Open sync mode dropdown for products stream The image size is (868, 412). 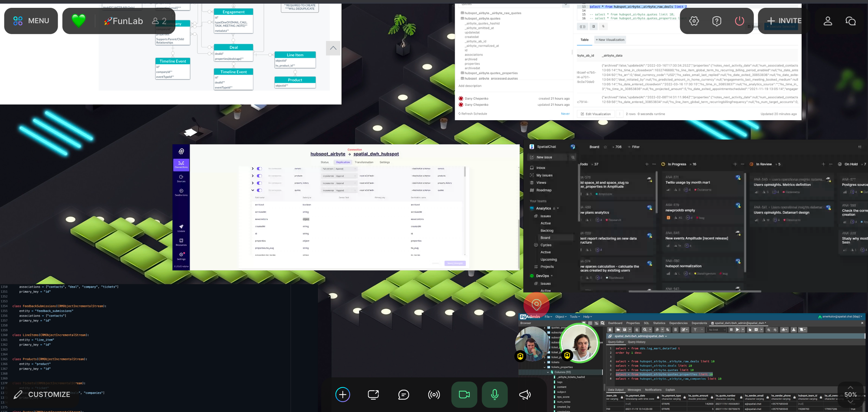tap(339, 176)
